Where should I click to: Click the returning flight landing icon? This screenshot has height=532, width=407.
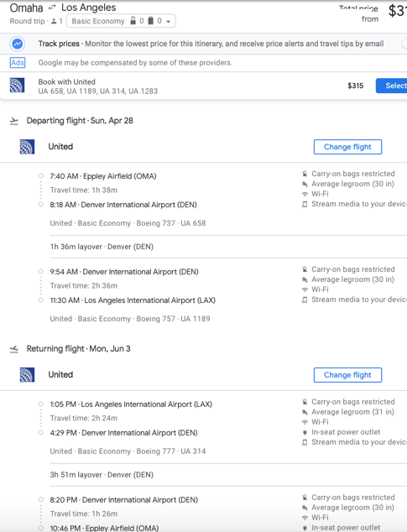(x=14, y=349)
